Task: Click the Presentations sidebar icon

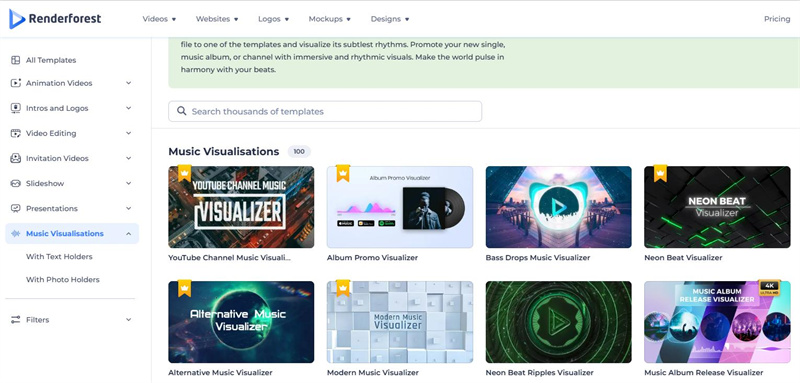Action: pyautogui.click(x=16, y=208)
